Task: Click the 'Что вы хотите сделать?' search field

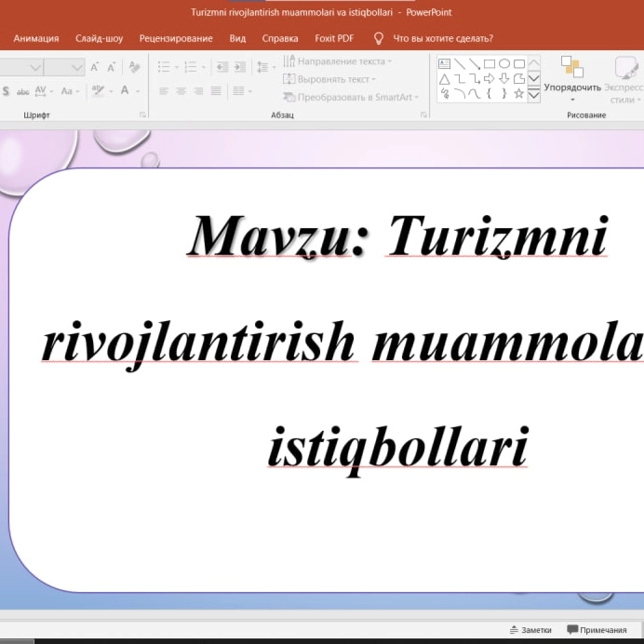Action: coord(443,38)
